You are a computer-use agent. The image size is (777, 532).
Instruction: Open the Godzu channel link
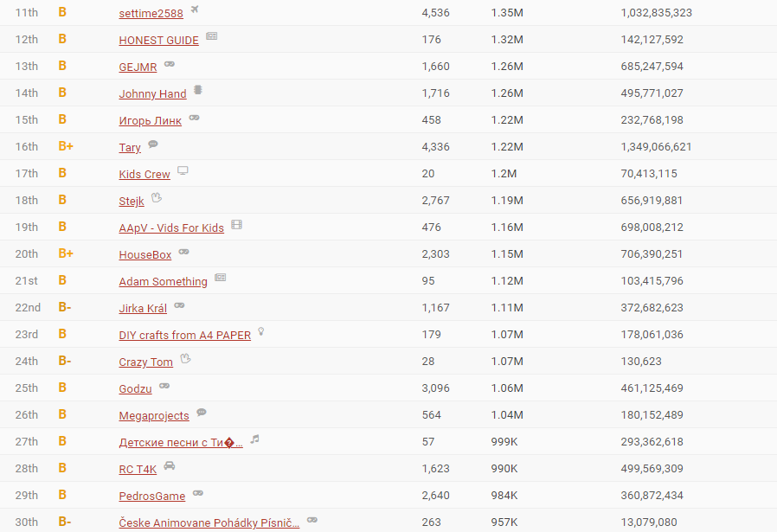click(x=135, y=388)
